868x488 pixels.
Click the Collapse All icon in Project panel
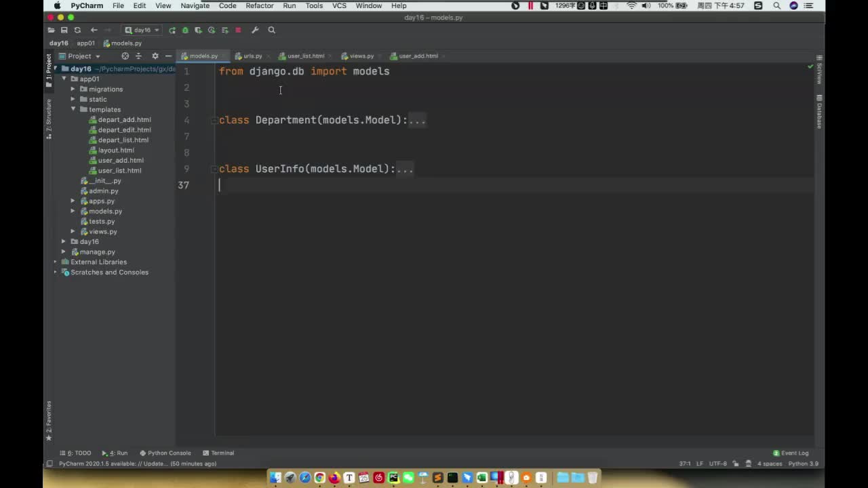[x=138, y=56]
